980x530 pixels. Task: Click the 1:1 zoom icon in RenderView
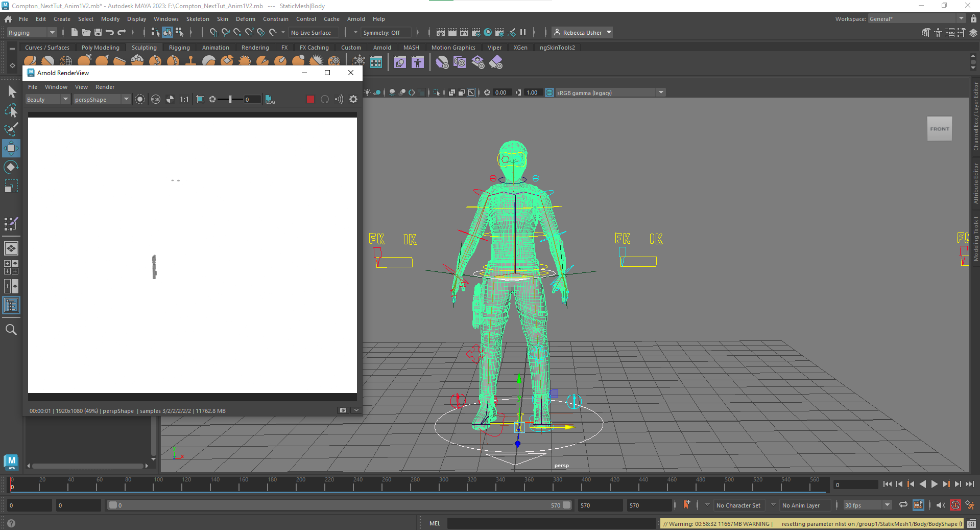184,99
